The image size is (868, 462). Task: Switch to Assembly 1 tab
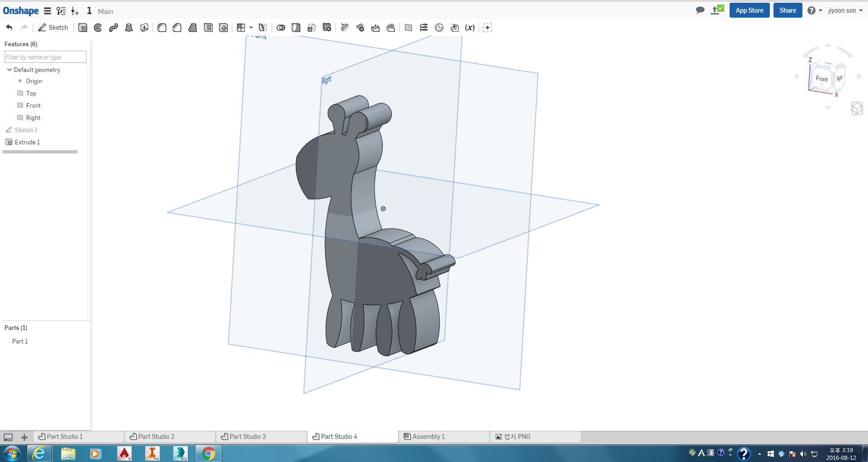pos(445,437)
